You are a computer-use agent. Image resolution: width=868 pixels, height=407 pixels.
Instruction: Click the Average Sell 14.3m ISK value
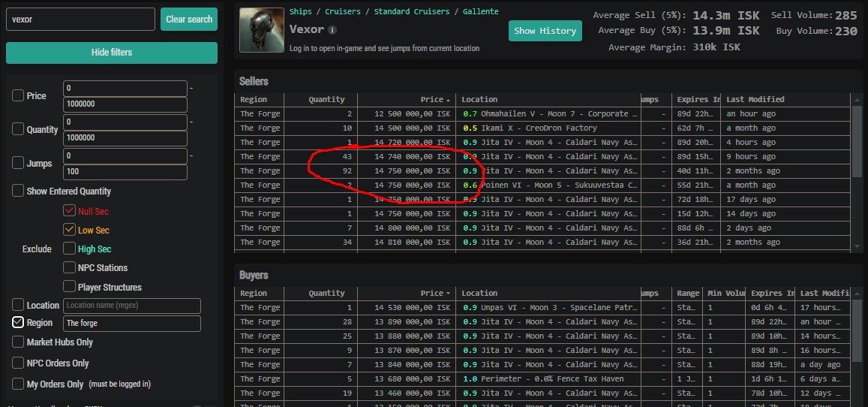(725, 16)
